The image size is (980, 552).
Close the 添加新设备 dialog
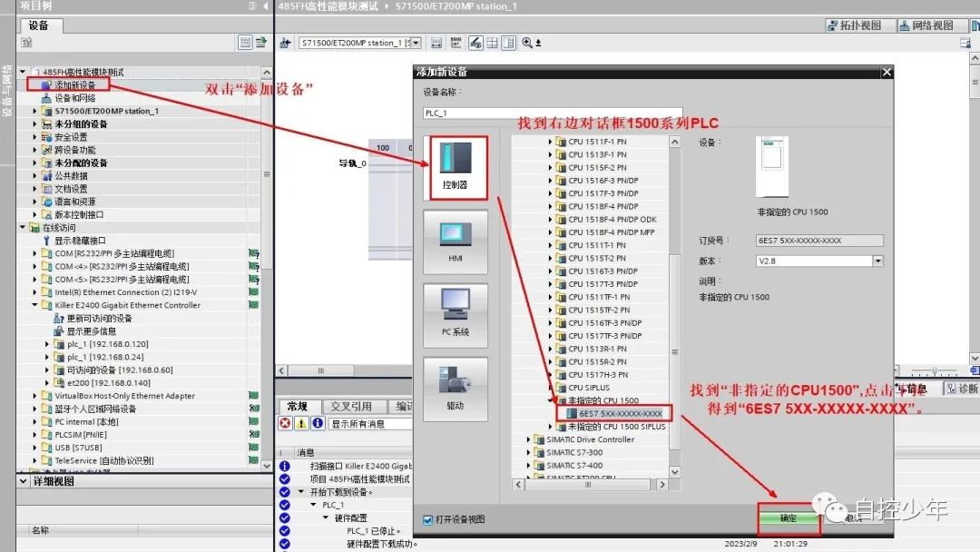click(887, 72)
